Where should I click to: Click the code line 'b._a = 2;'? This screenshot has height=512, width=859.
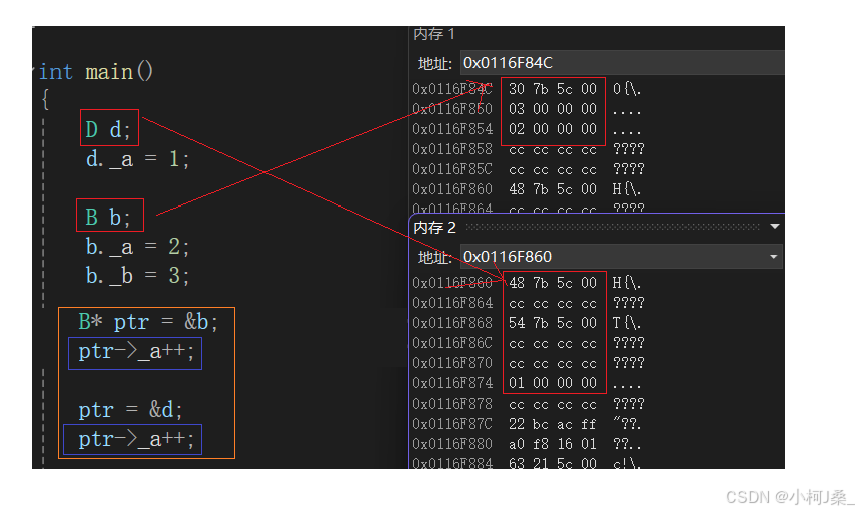pyautogui.click(x=138, y=247)
